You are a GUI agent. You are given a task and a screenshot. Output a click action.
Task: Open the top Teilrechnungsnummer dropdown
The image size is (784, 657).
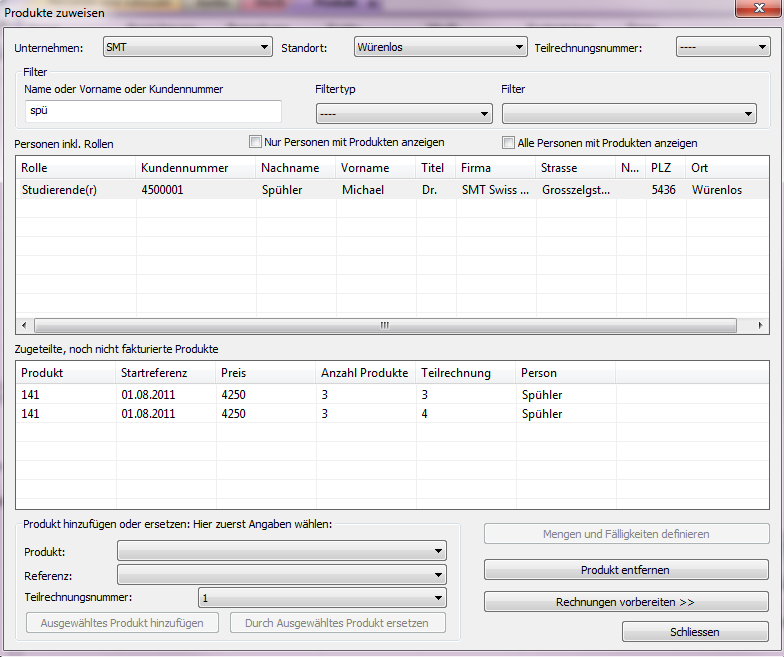(722, 47)
